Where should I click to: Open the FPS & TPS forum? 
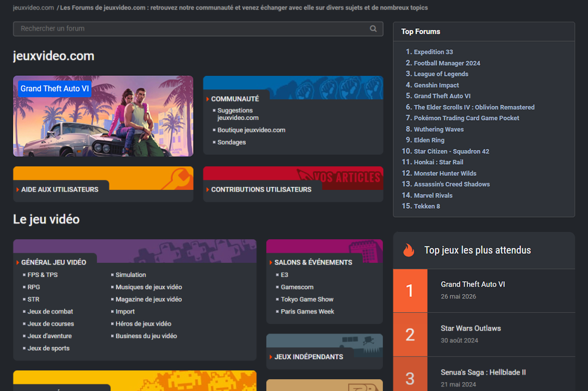pos(42,275)
